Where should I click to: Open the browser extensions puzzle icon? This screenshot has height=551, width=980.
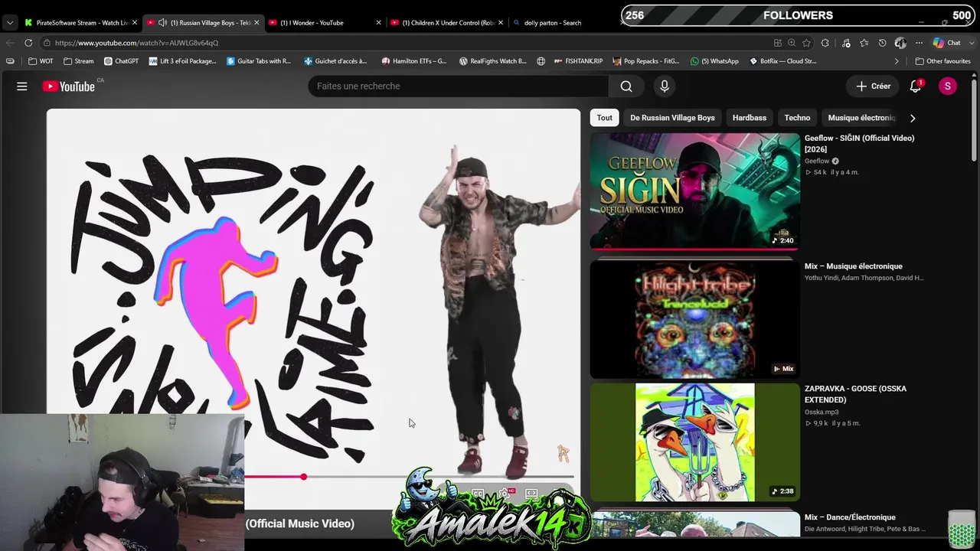tap(825, 43)
